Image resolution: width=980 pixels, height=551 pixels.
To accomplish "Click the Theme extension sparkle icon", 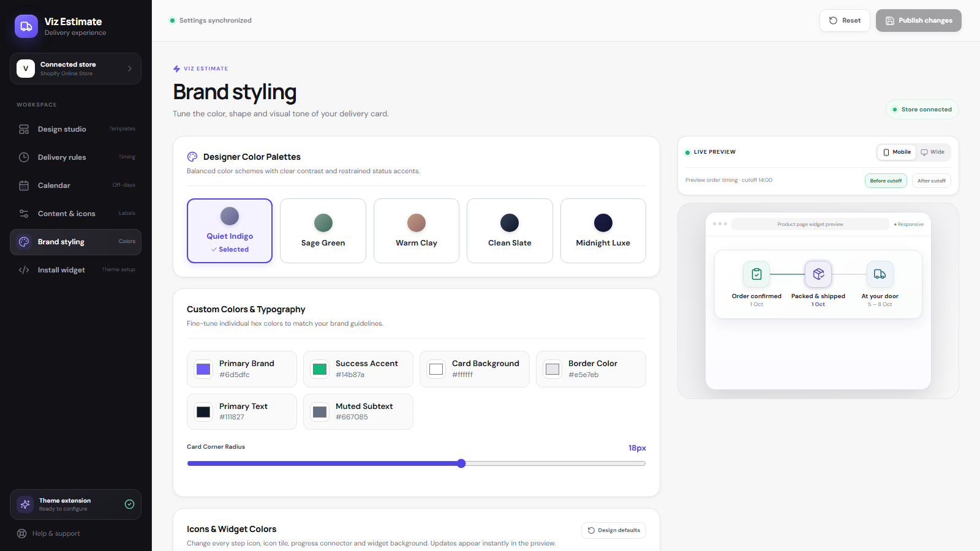I will click(x=25, y=504).
